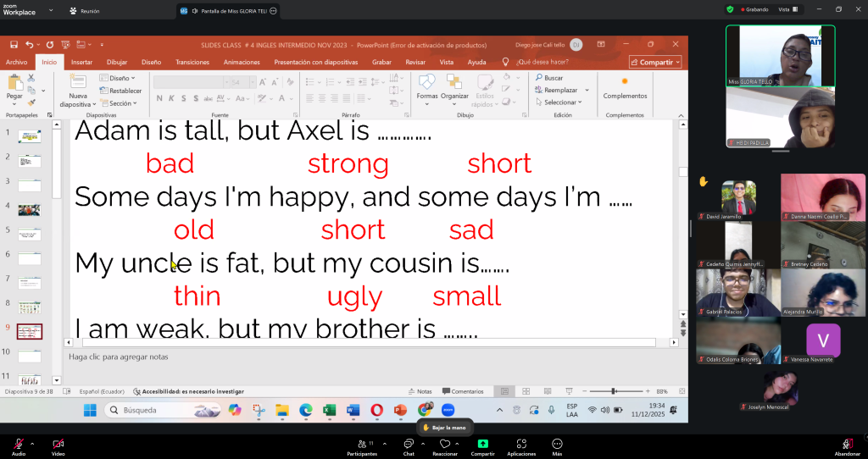Click the green Compartir share screen icon
This screenshot has width=868, height=459.
point(482,444)
